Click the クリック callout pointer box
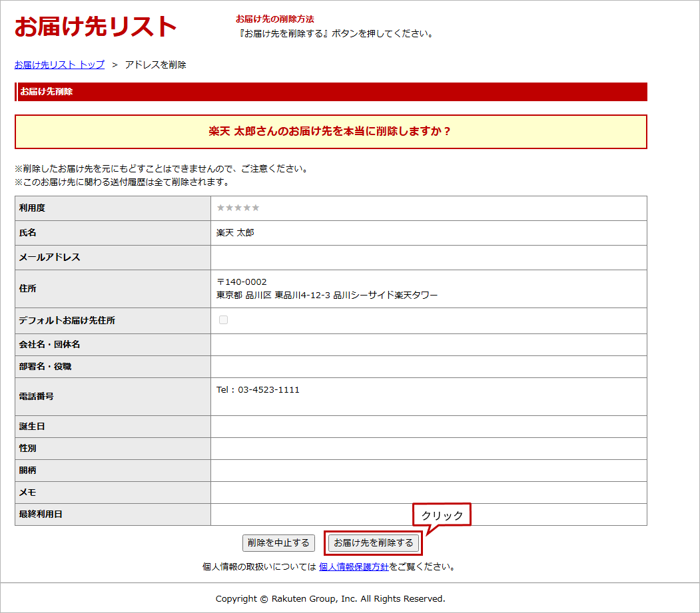The height and width of the screenshot is (613, 700). point(442,514)
